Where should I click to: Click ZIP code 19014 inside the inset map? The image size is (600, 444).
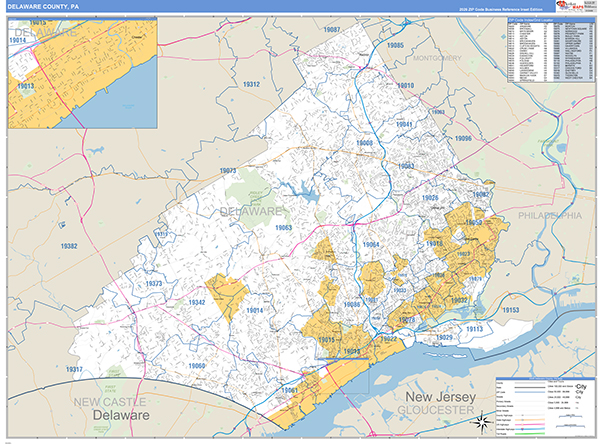[18, 40]
